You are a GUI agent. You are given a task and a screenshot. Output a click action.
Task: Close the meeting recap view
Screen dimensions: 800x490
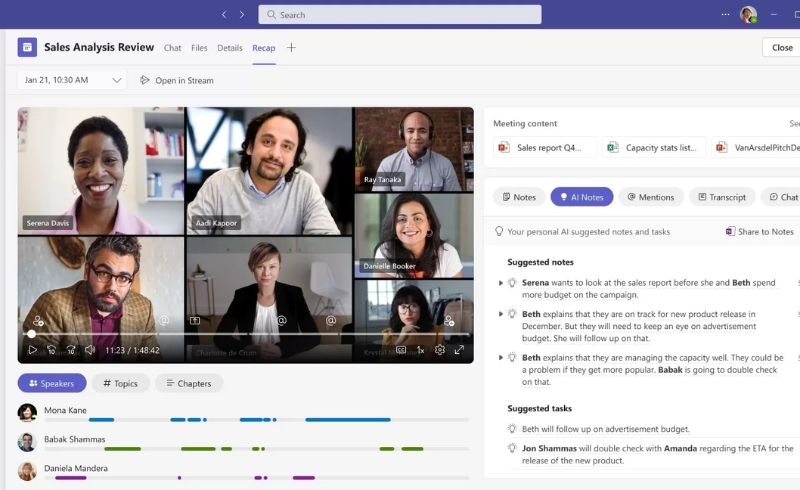pyautogui.click(x=782, y=47)
